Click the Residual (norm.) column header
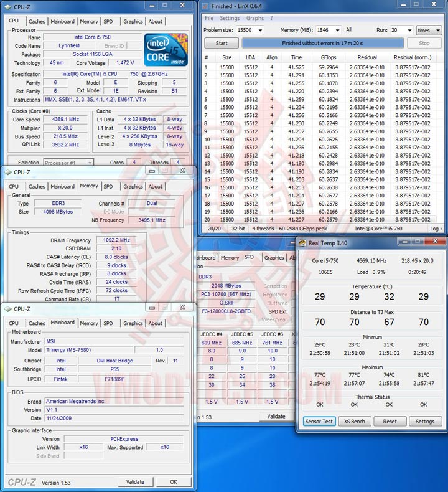This screenshot has width=448, height=492. click(413, 57)
